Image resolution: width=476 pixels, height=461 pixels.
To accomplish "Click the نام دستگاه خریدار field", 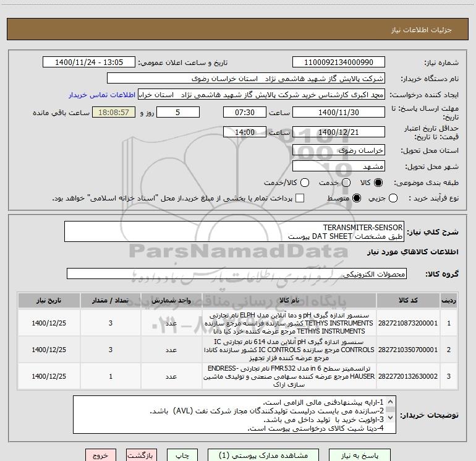I will (246, 79).
